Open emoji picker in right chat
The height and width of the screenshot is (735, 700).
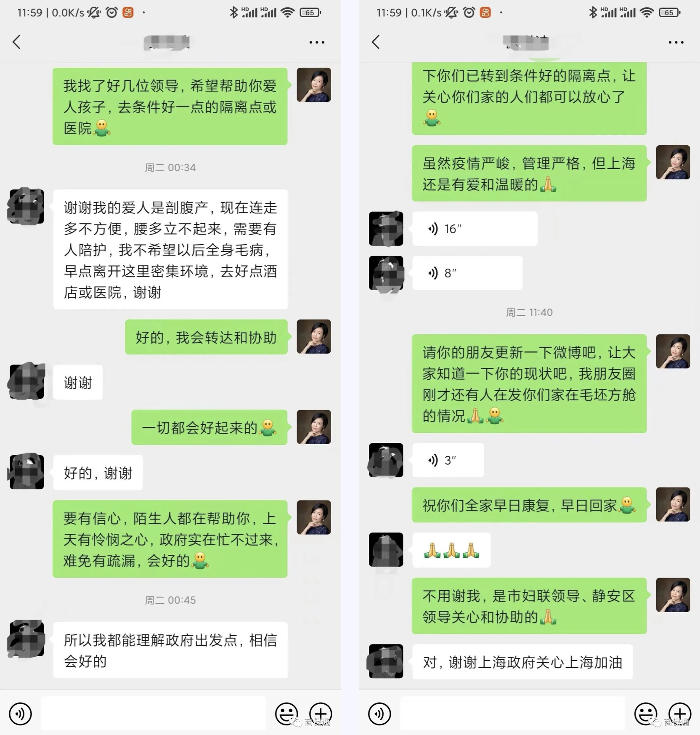click(646, 714)
